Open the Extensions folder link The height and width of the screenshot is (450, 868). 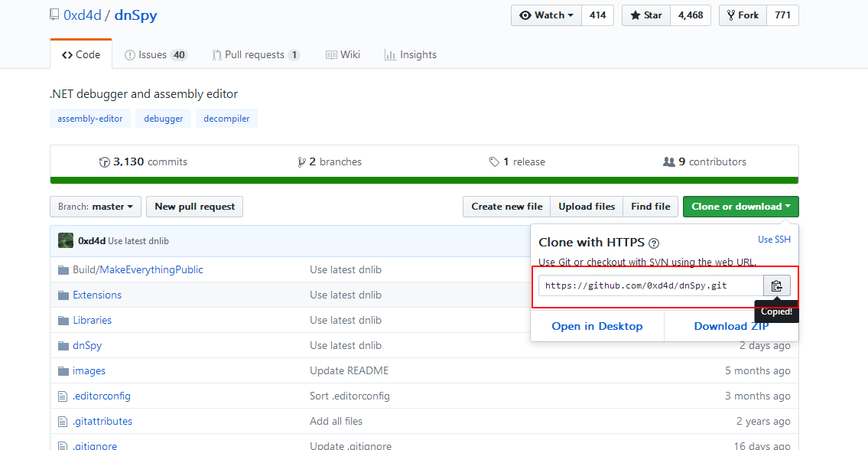point(97,295)
